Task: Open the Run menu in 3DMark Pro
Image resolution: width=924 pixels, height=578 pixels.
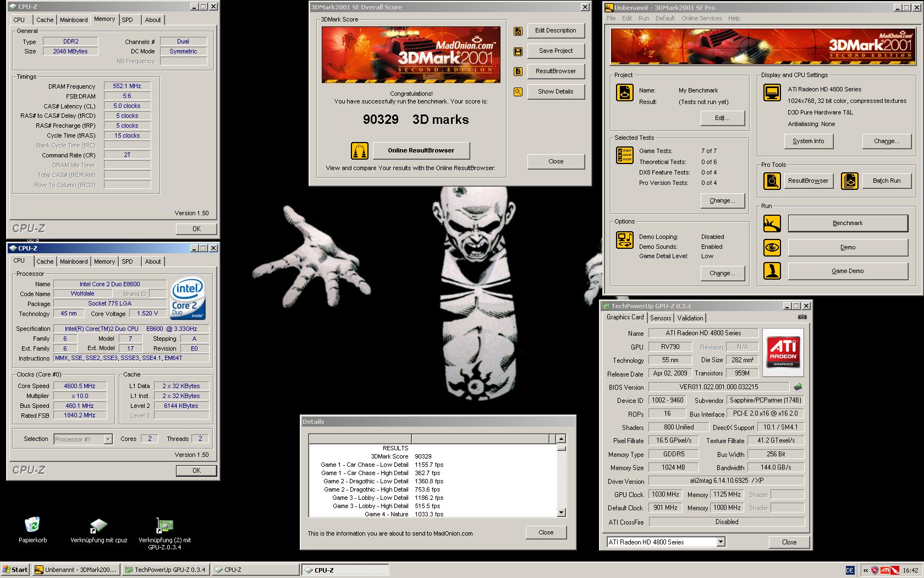Action: [643, 18]
